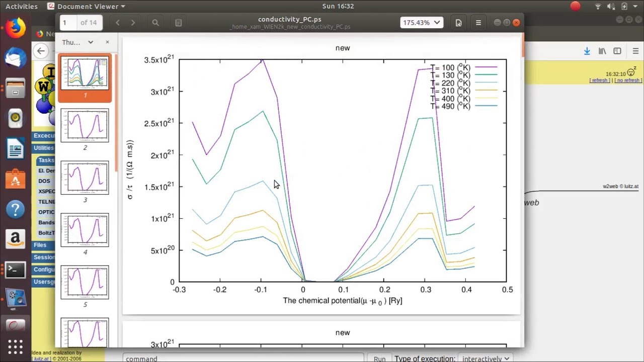
Task: Select the XSPEC task in w2web
Action: (47, 192)
